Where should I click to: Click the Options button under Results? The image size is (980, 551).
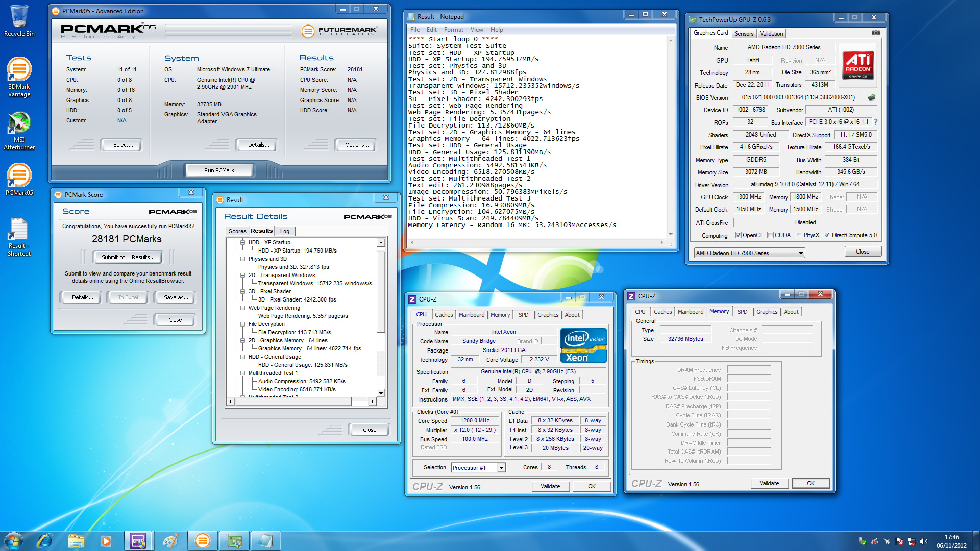(357, 145)
